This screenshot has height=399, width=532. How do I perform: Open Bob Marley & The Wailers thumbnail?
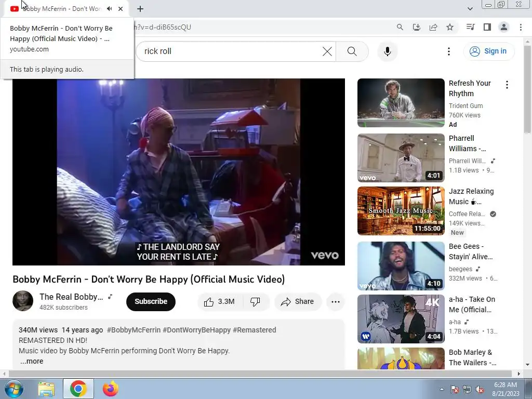401,358
